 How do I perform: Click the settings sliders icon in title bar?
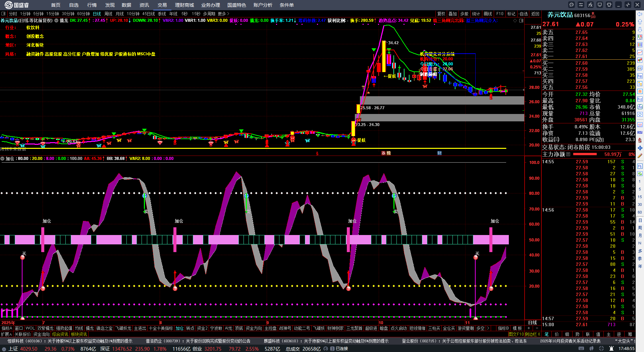coord(581,5)
